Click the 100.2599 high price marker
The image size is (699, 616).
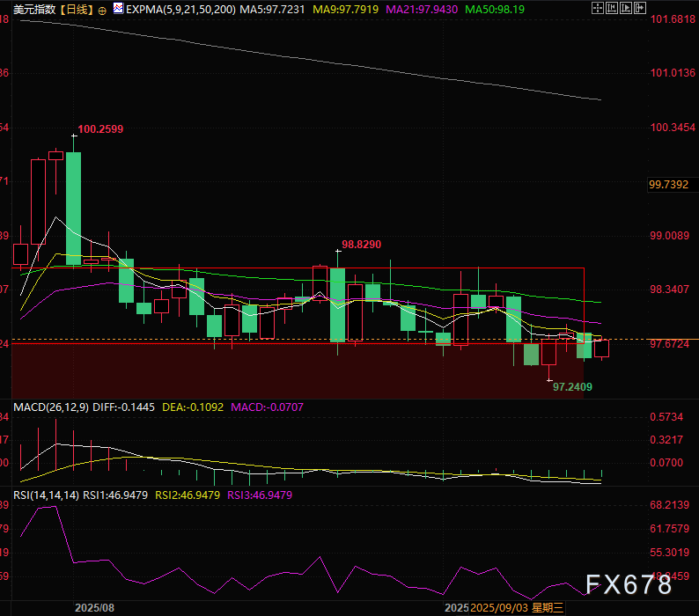point(100,129)
